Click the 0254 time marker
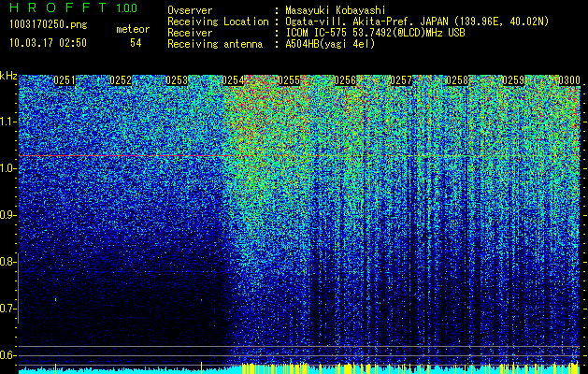 233,80
